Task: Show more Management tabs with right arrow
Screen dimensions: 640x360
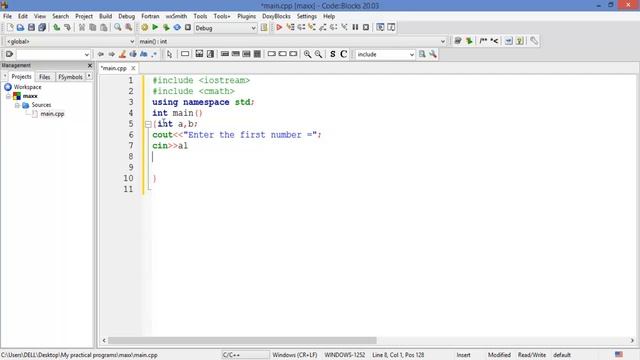Action: 89,76
